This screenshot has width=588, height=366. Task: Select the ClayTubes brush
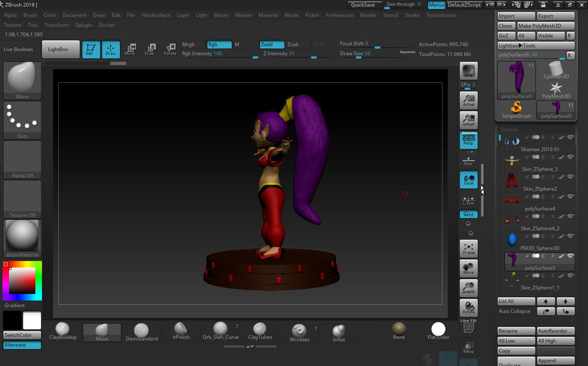[260, 332]
